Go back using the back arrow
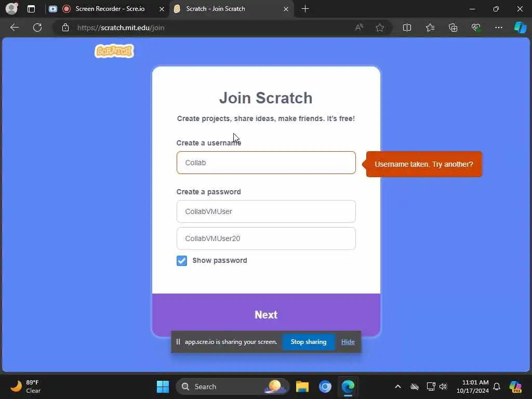Image resolution: width=532 pixels, height=399 pixels. 14,28
